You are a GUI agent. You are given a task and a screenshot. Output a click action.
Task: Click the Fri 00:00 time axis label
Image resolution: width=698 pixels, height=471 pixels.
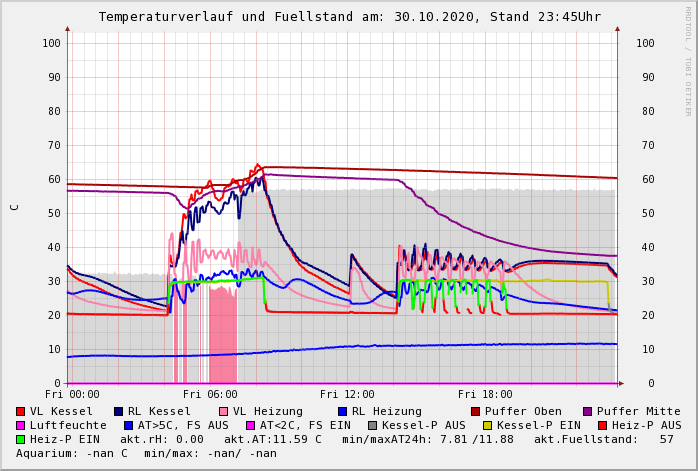point(72,394)
